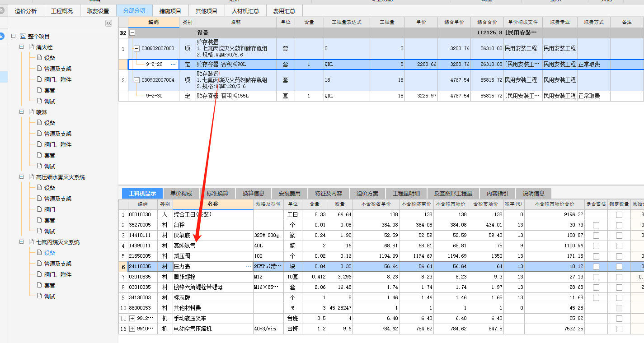644x343 pixels.
Task: Collapse item 030902007004 in the table
Action: click(137, 80)
